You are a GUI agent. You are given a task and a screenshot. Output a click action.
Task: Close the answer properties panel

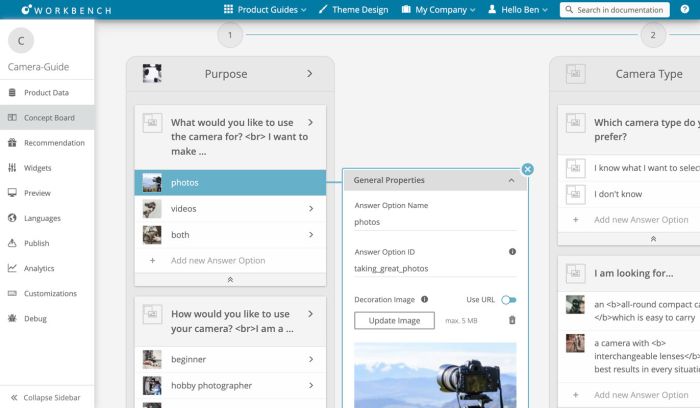528,170
